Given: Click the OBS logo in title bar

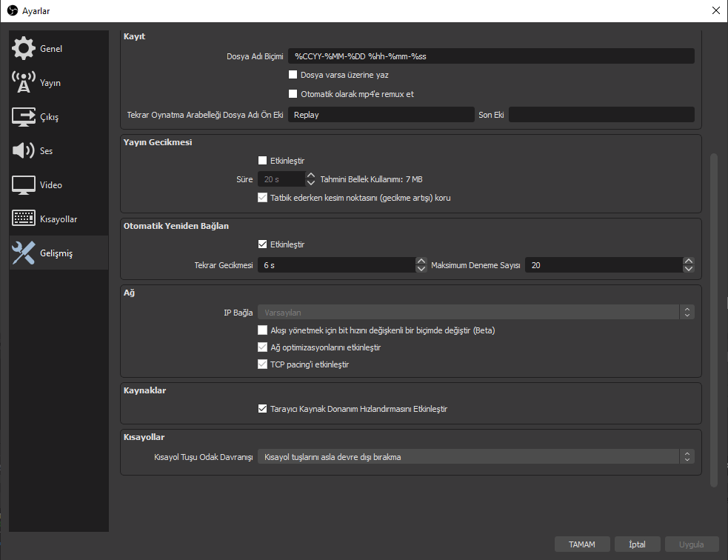Looking at the screenshot, I should (12, 10).
